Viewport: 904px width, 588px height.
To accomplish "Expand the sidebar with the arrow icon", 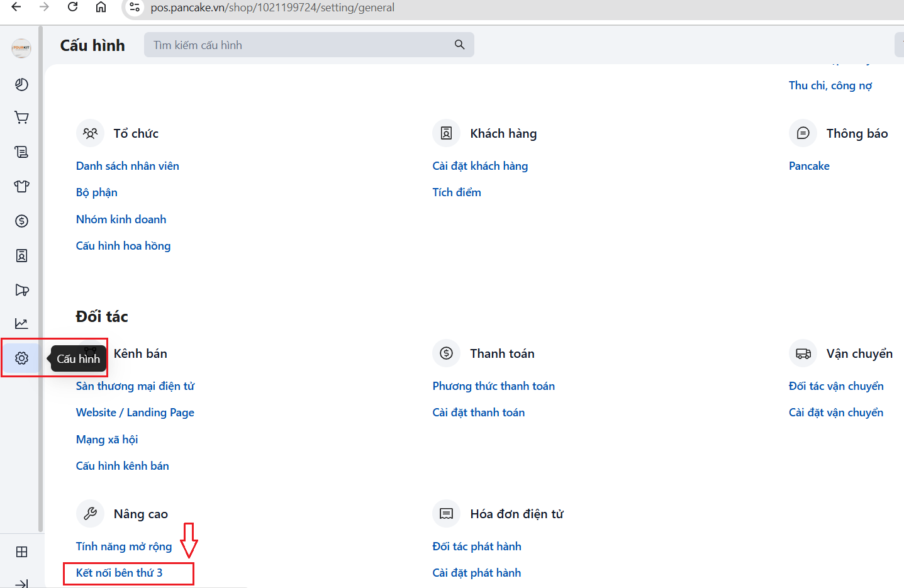I will click(21, 583).
